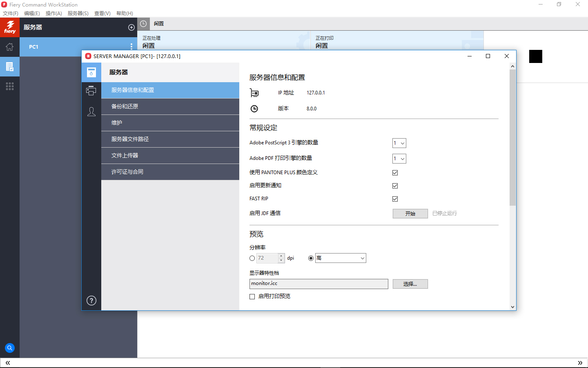588x368 pixels.
Task: Open the 高 resolution quality dropdown
Action: point(341,258)
